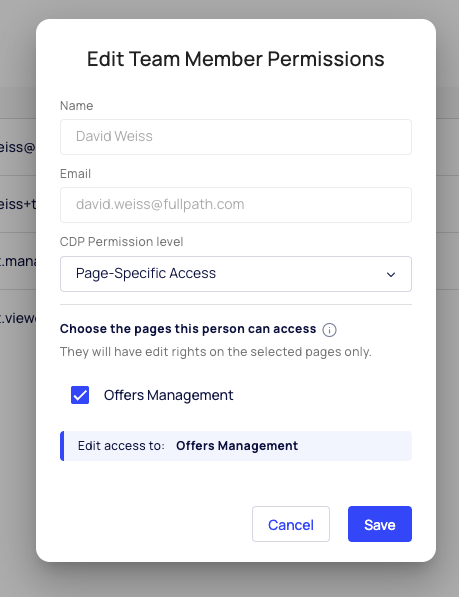459x597 pixels.
Task: Click the CDP Permission level label
Action: (x=121, y=242)
